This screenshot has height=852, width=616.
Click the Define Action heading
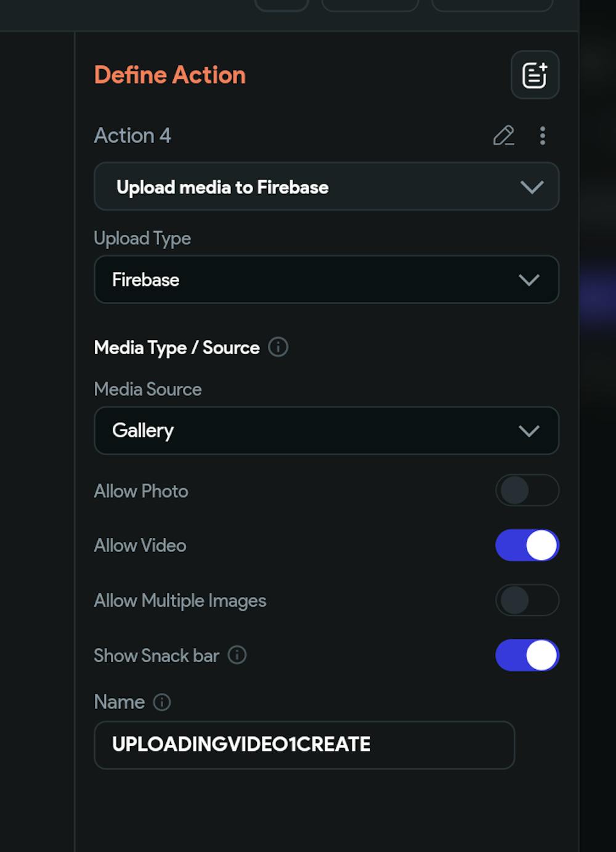coord(170,75)
